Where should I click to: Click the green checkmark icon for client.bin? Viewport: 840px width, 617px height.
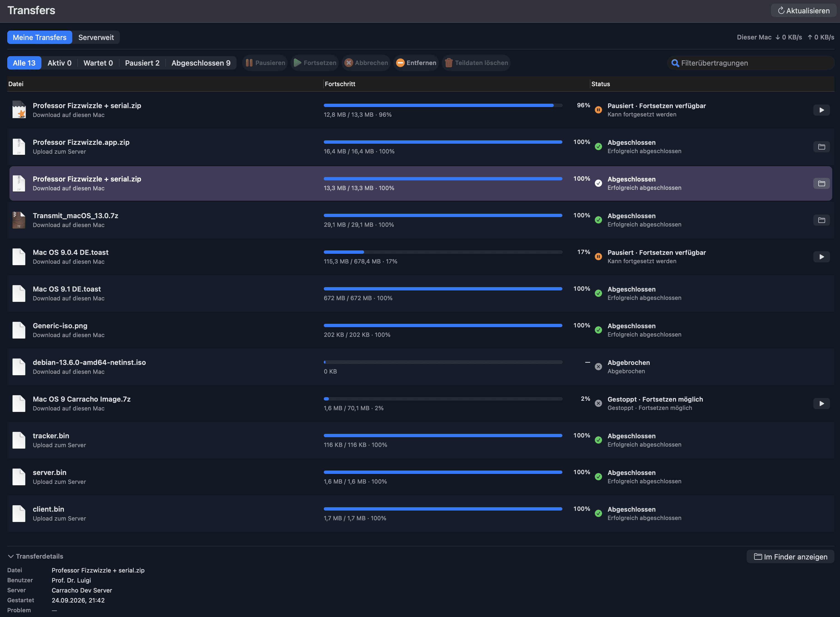(598, 514)
